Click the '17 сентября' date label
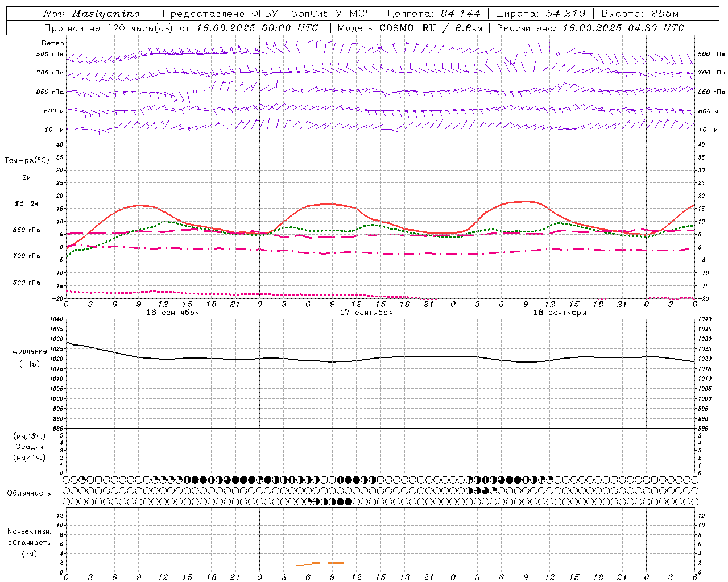Screen dimensions: 728x582 pyautogui.click(x=366, y=313)
